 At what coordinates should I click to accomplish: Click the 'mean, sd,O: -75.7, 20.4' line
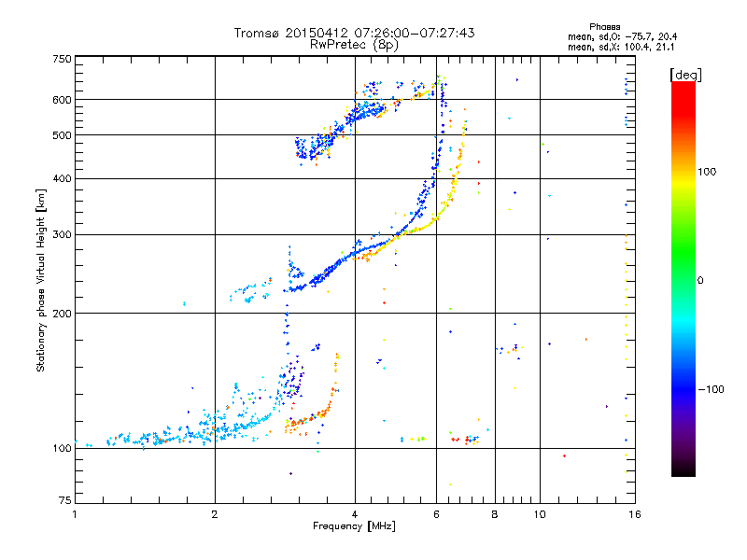click(x=622, y=36)
